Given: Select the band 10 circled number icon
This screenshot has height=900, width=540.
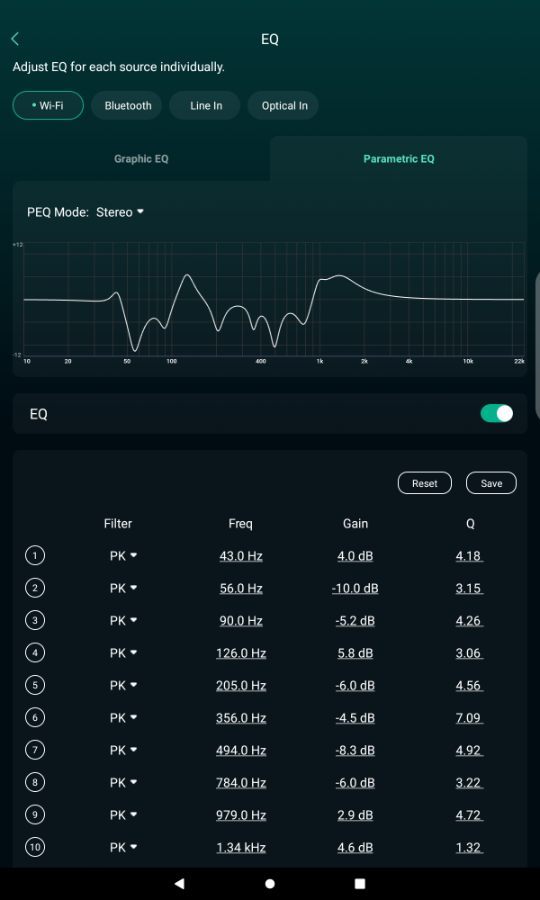Looking at the screenshot, I should coord(35,847).
